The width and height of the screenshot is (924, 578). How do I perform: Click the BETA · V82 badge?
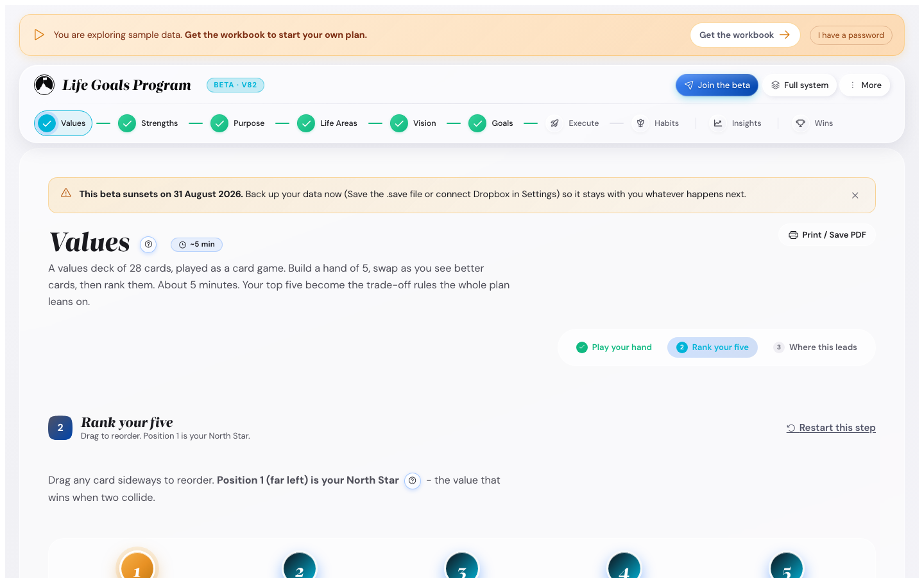pos(235,85)
